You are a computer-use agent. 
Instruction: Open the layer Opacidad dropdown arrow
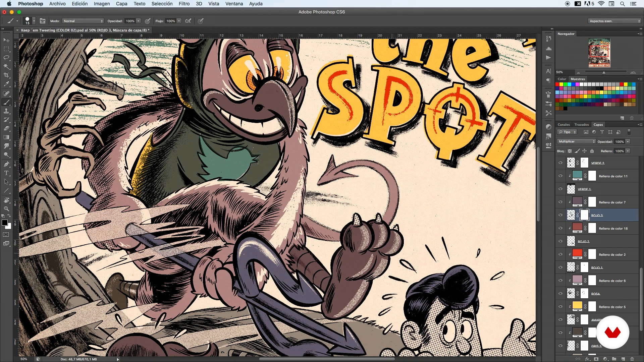628,141
